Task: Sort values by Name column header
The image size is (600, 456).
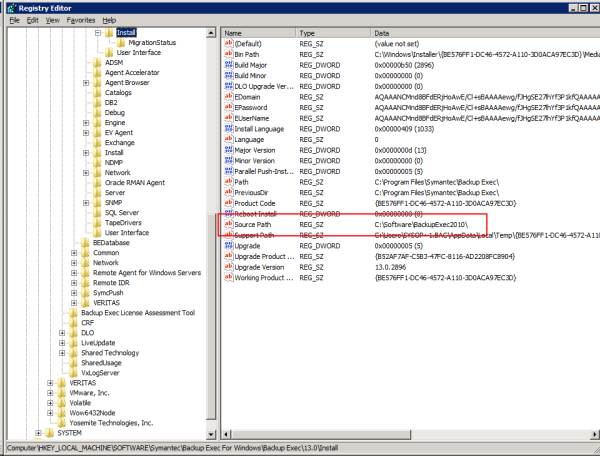Action: (258, 33)
